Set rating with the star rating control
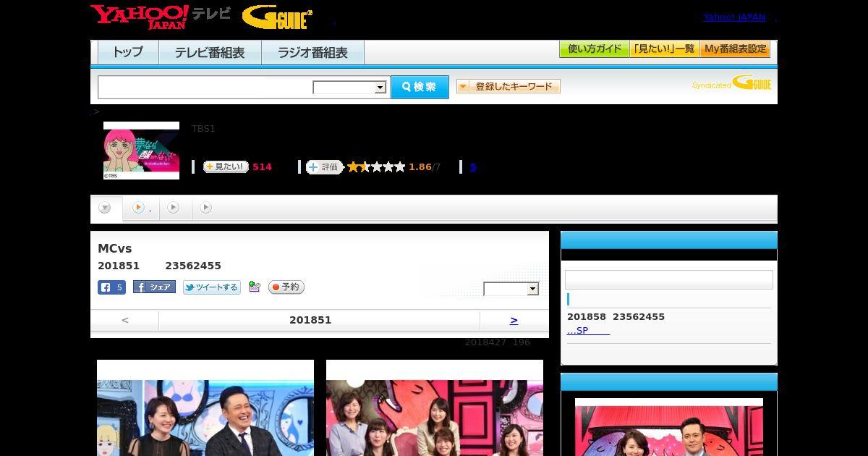This screenshot has height=456, width=868. (x=376, y=167)
